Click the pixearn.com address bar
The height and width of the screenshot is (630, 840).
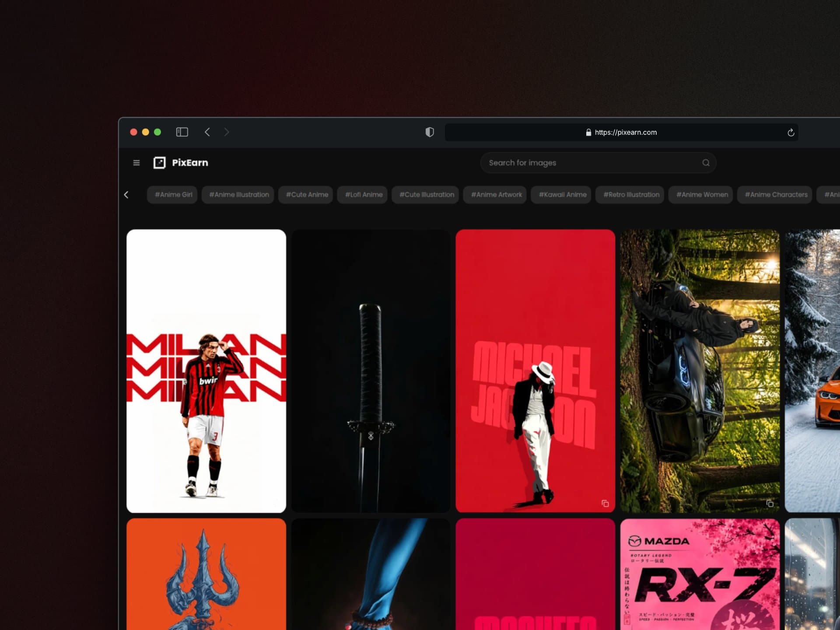pyautogui.click(x=621, y=132)
